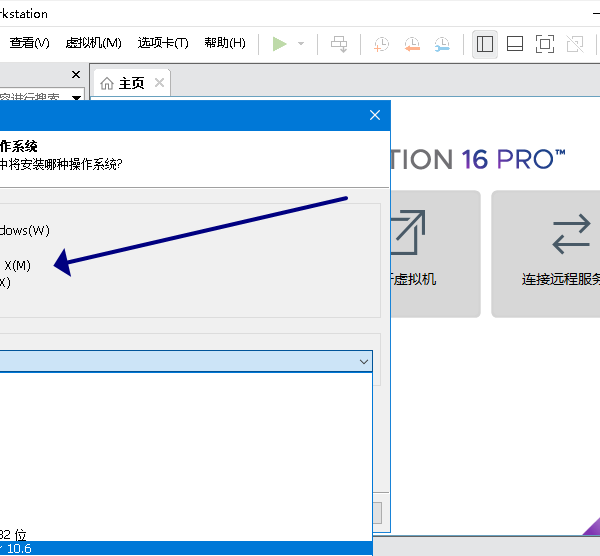
Task: Open the power options dropdown arrow
Action: (301, 44)
